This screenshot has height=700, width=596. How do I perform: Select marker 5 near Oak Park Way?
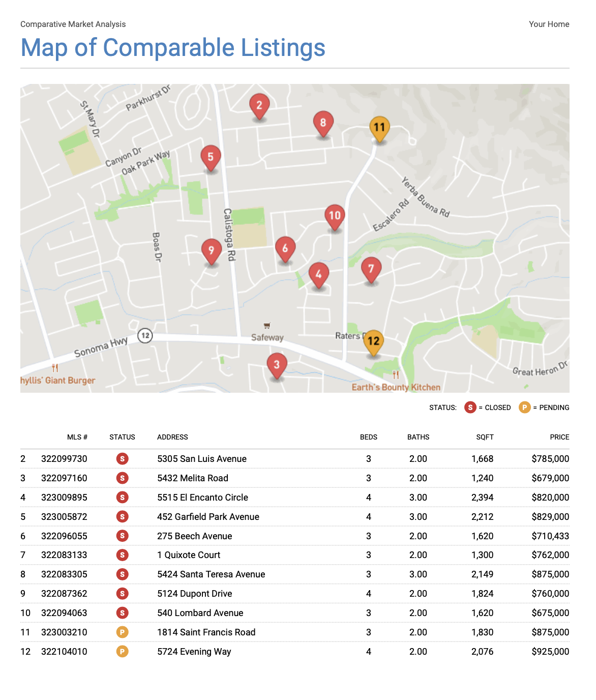(x=211, y=158)
